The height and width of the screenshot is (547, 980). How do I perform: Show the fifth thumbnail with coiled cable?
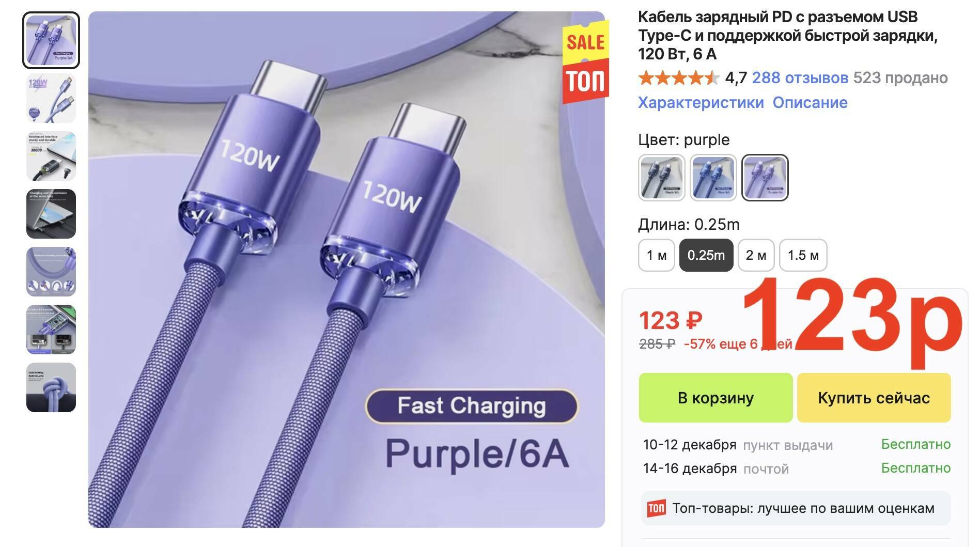(x=51, y=272)
